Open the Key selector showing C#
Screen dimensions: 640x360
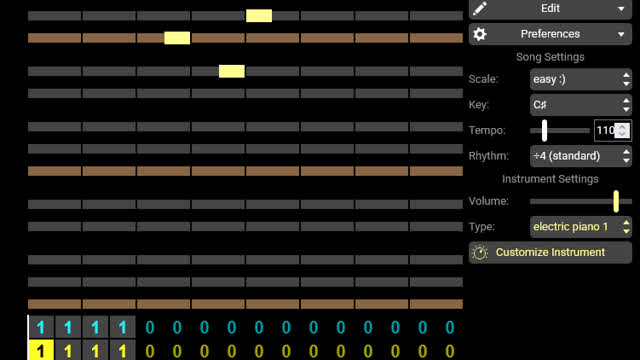click(580, 105)
